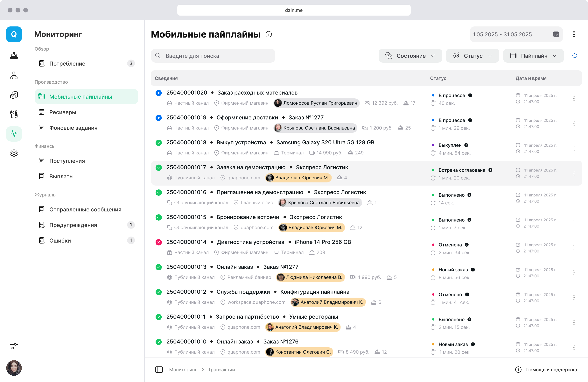Refresh the pipeline list with blue refresh icon
The height and width of the screenshot is (382, 588).
tap(575, 56)
